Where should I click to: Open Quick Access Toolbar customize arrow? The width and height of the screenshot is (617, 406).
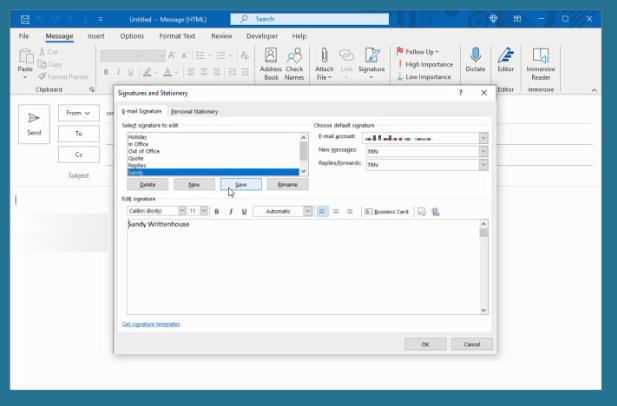(x=100, y=19)
